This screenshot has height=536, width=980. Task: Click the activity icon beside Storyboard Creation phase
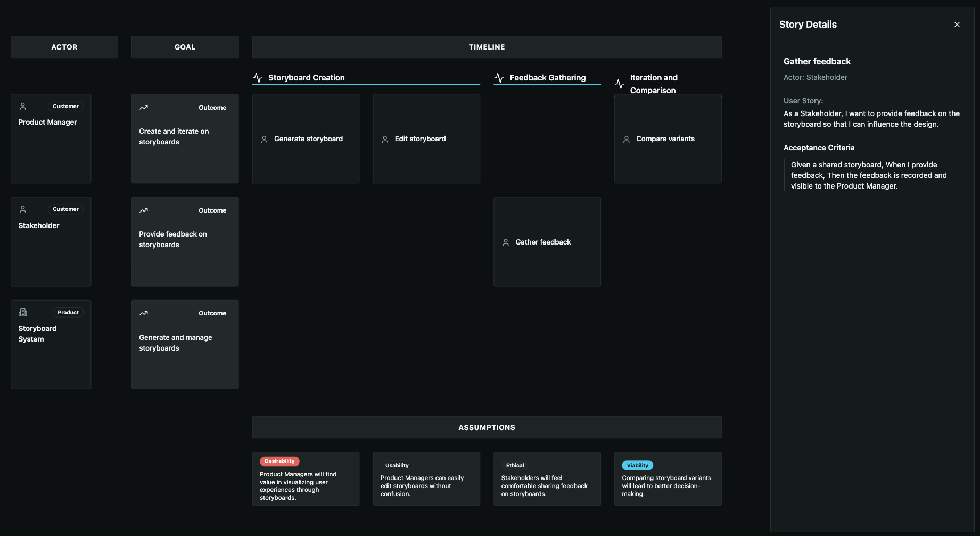[x=258, y=77]
